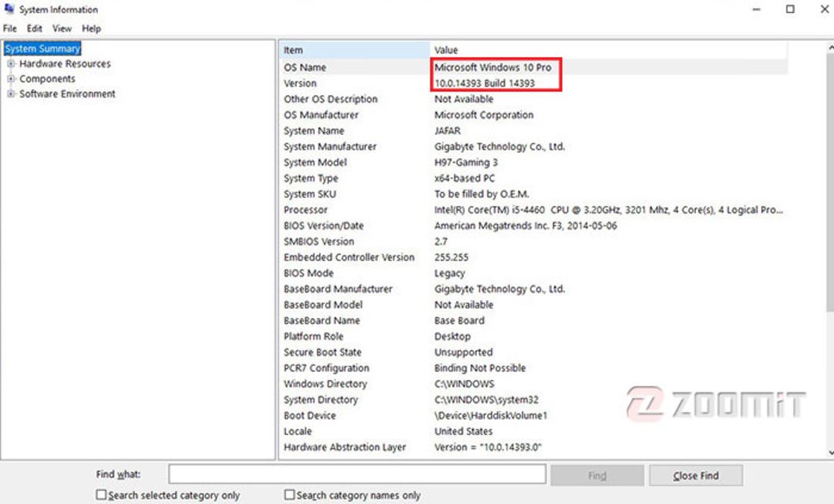Screen dimensions: 834x504
Task: Open the Edit menu
Action: (35, 29)
